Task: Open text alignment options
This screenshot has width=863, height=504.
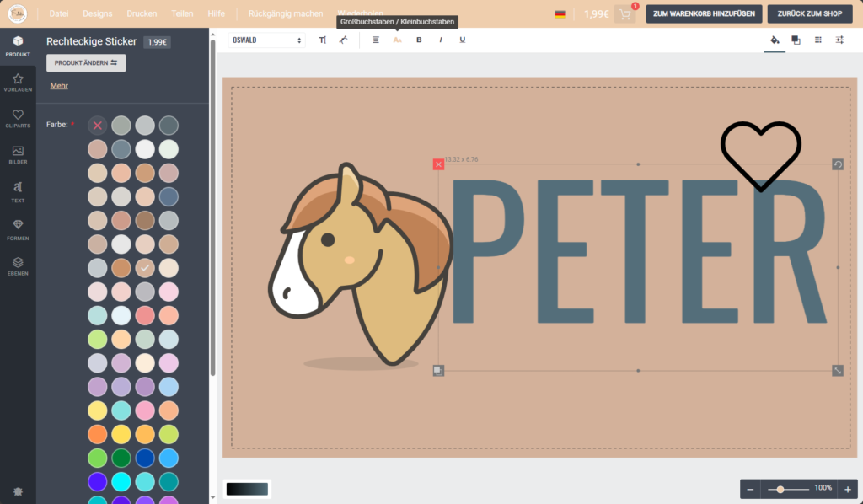Action: [x=376, y=40]
